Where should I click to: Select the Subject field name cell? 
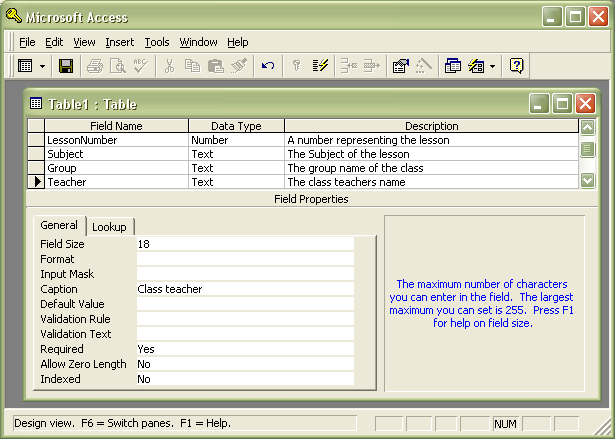click(x=116, y=154)
